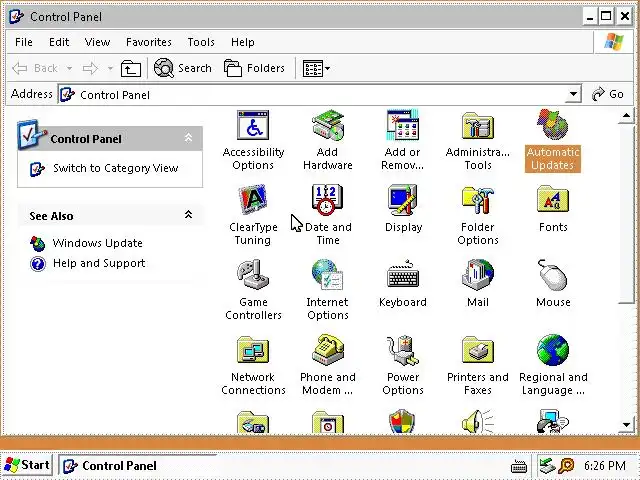
Task: Toggle the Folders pane button
Action: point(254,68)
